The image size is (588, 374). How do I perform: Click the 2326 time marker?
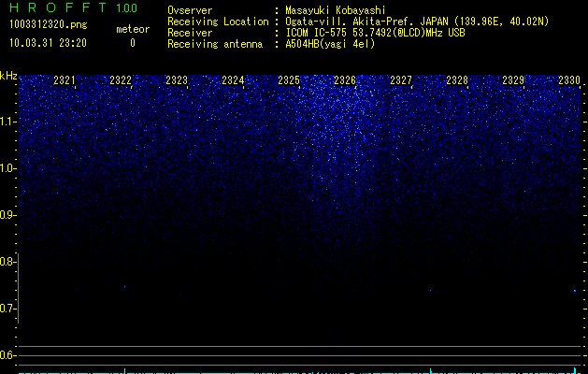click(x=345, y=79)
